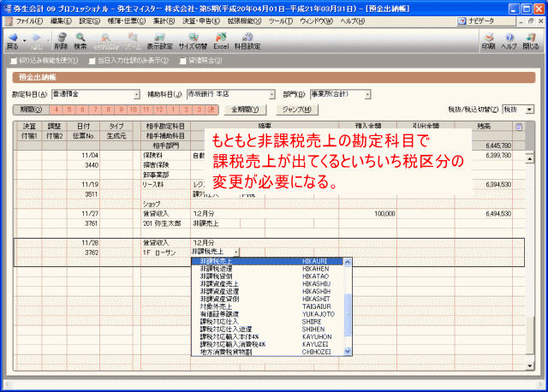Click the 201 弥生太郎 sub-account cell
548x392 pixels.
click(165, 223)
